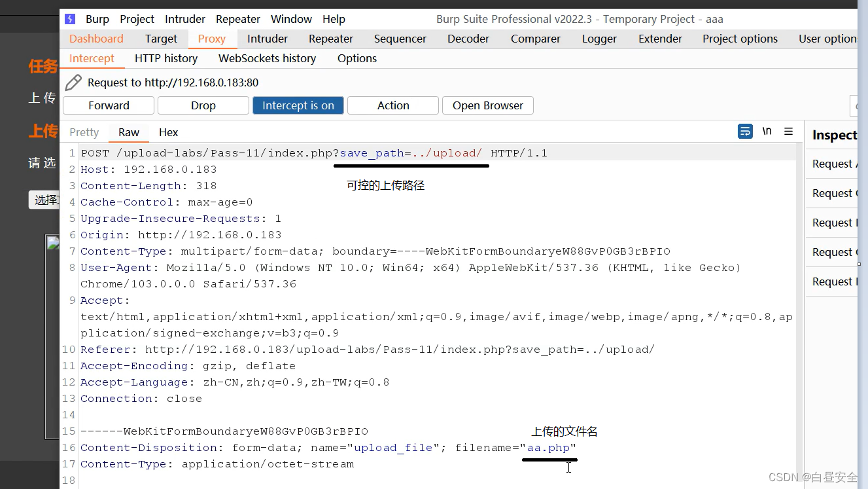Open the Intruder menu in menu bar
This screenshot has width=868, height=489.
(x=185, y=19)
